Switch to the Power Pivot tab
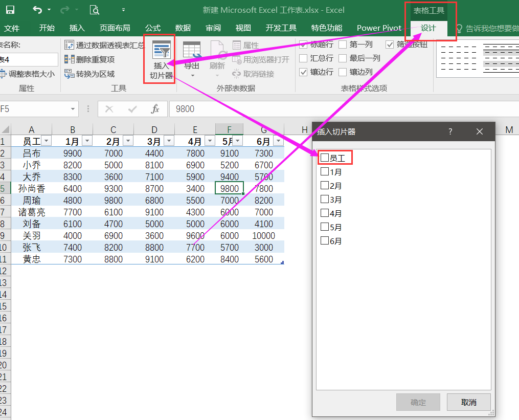 pyautogui.click(x=379, y=28)
